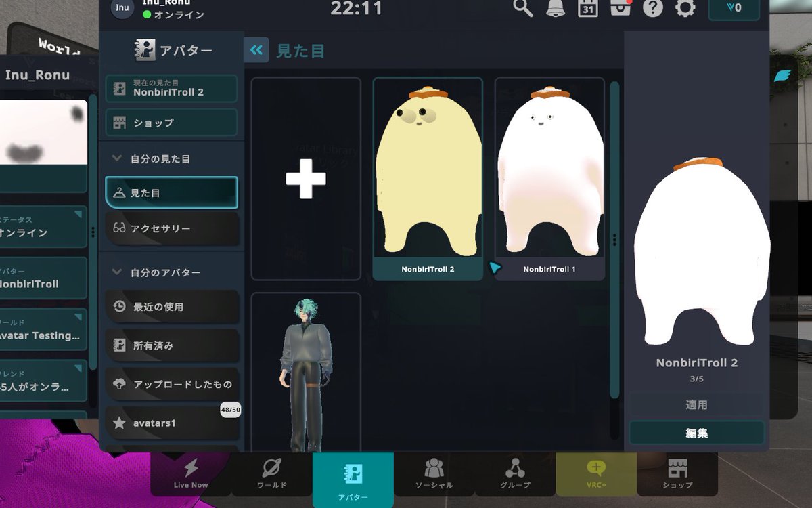Click the Inu profile avatar circle
This screenshot has height=508, width=812.
click(x=122, y=8)
